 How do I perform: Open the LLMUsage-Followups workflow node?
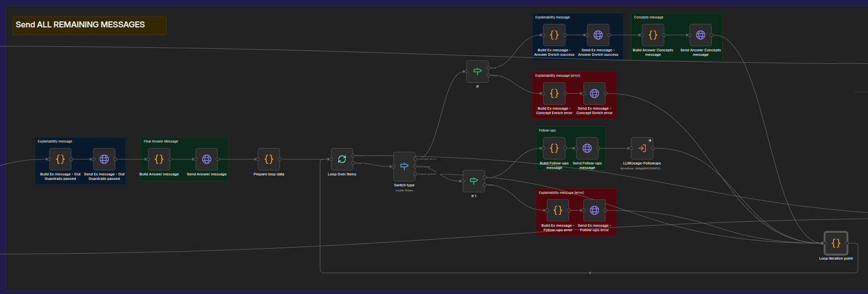click(x=642, y=148)
